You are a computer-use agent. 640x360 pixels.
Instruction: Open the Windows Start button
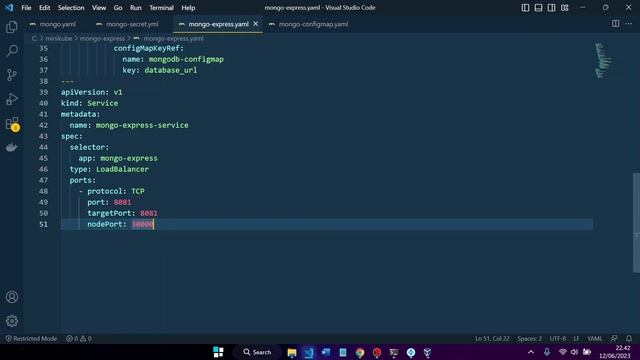[218, 352]
